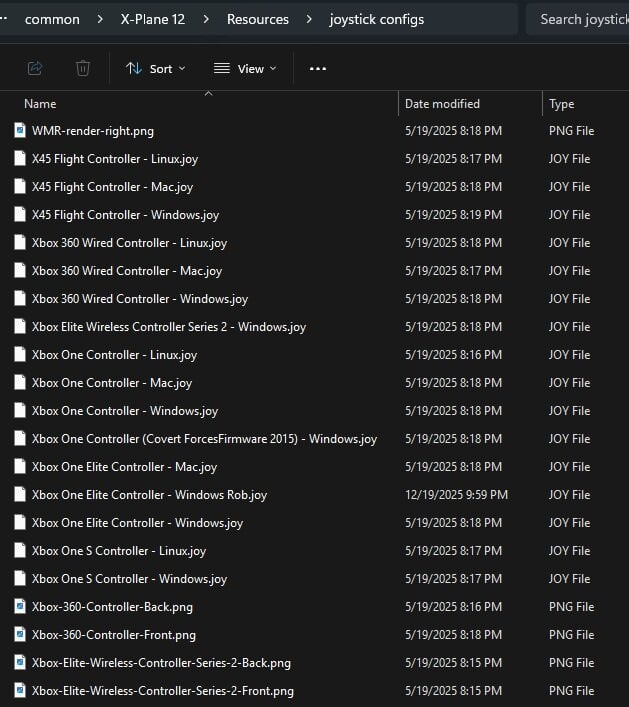The image size is (629, 707).
Task: Select file name Xbox-360-Controller-Back.png
Action: pos(112,607)
